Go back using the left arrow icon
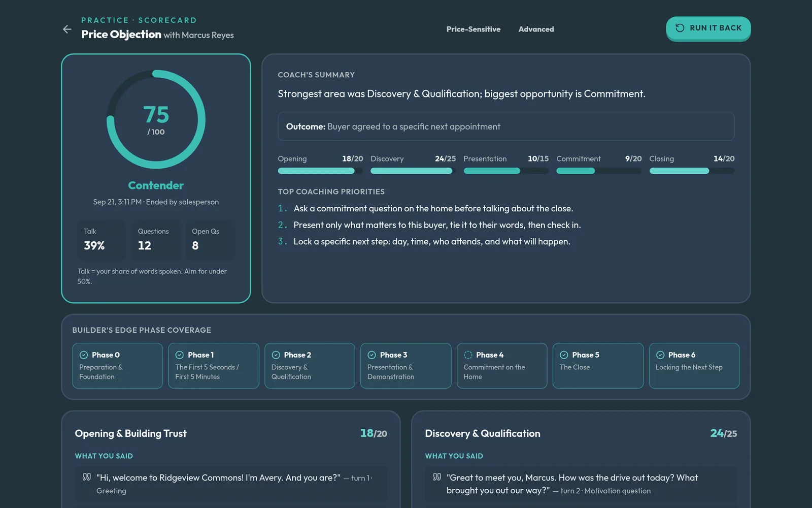This screenshot has height=508, width=812. coord(67,29)
